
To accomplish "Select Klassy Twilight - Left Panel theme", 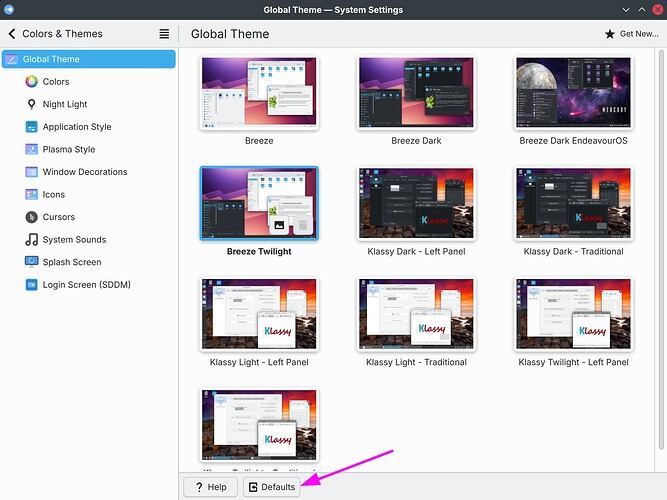I will click(573, 314).
